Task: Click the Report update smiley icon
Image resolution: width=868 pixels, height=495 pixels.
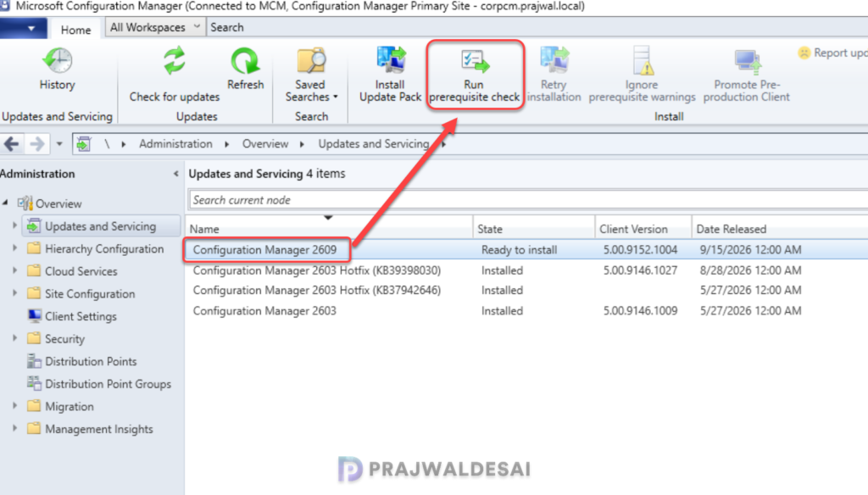Action: (804, 53)
